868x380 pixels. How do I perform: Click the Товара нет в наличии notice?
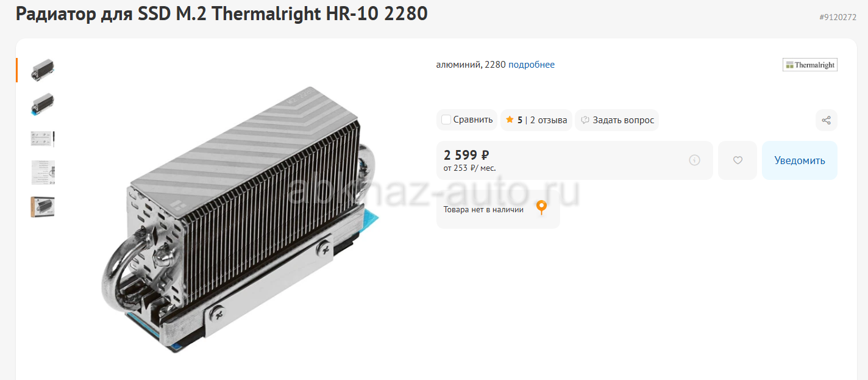click(483, 209)
